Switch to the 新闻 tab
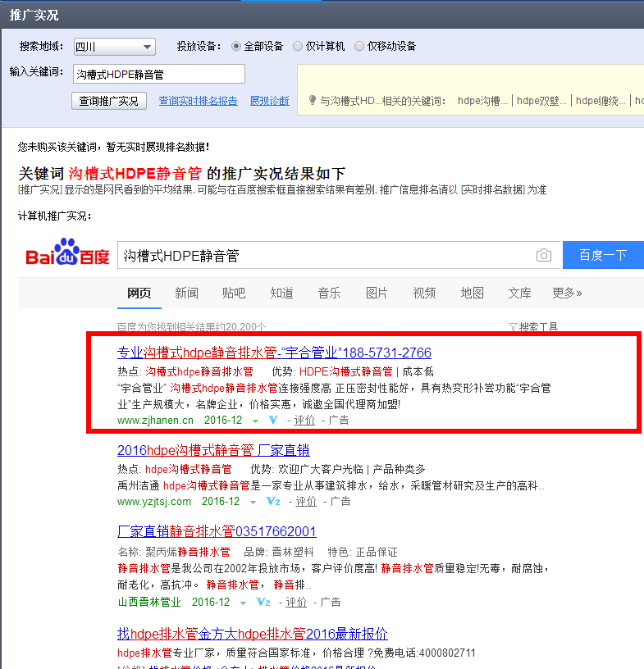Viewport: 644px width, 669px height. tap(186, 293)
